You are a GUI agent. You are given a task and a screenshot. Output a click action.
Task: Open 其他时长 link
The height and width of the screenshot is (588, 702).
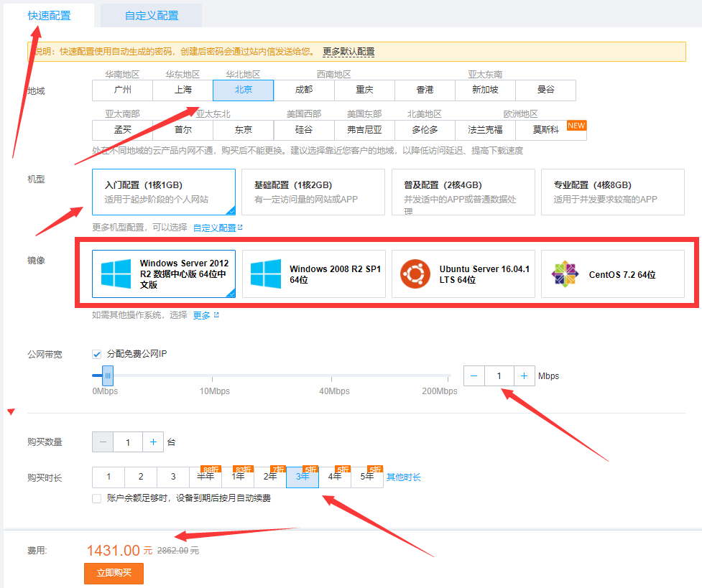pos(404,477)
